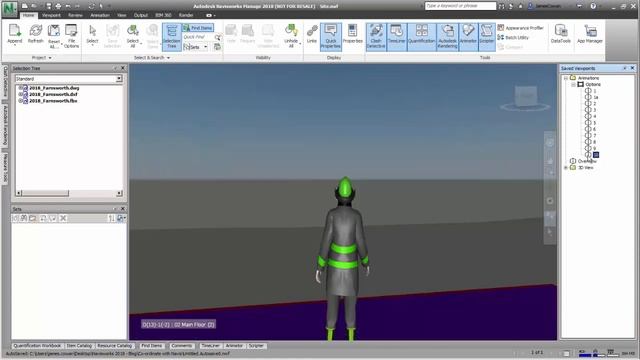Image resolution: width=640 pixels, height=360 pixels.
Task: Open the Appearance Profiler
Action: (x=520, y=28)
